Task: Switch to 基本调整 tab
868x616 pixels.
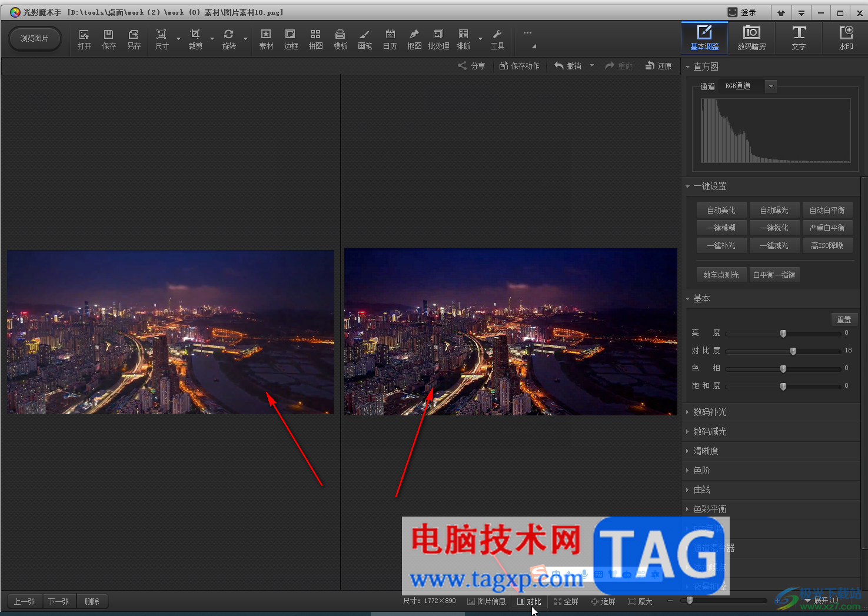Action: click(704, 38)
